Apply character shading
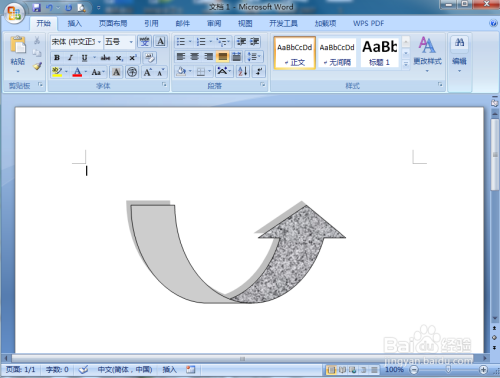The width and height of the screenshot is (500, 378). pos(116,72)
